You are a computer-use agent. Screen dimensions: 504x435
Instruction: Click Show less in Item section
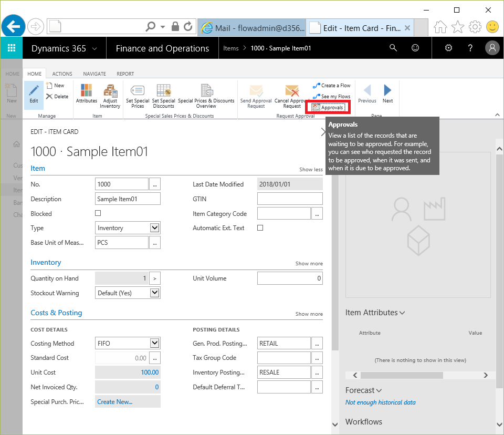pyautogui.click(x=311, y=170)
